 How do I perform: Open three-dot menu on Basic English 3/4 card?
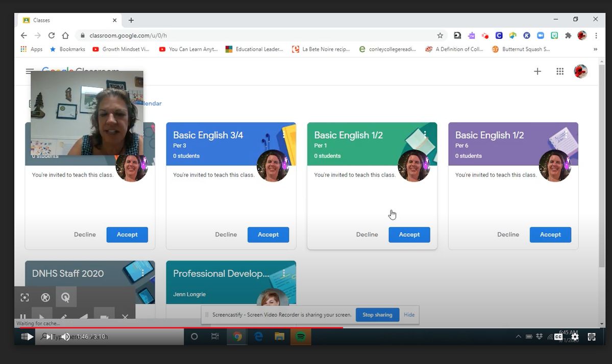pyautogui.click(x=284, y=135)
